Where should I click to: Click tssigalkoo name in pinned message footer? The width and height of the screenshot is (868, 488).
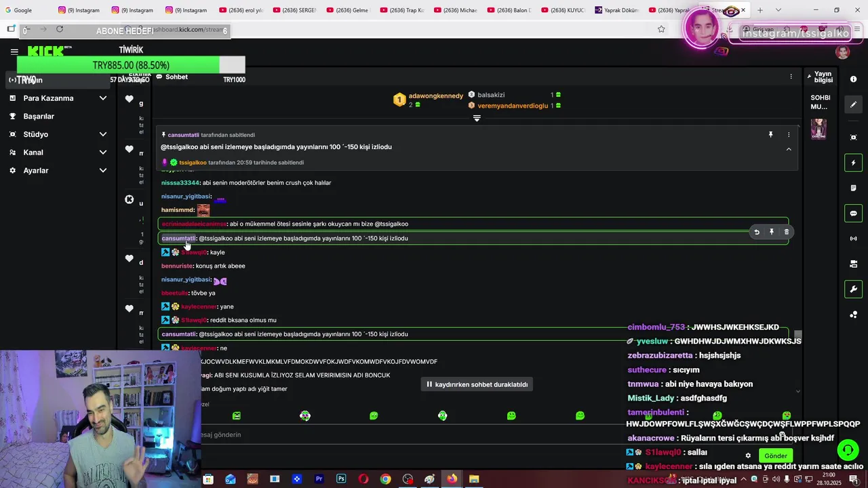pyautogui.click(x=193, y=163)
